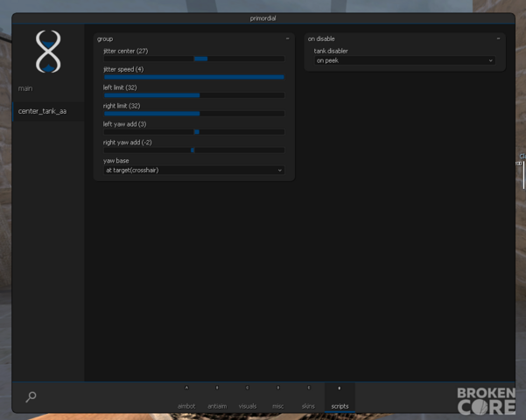
Task: Click the yaw base label
Action: (116, 161)
